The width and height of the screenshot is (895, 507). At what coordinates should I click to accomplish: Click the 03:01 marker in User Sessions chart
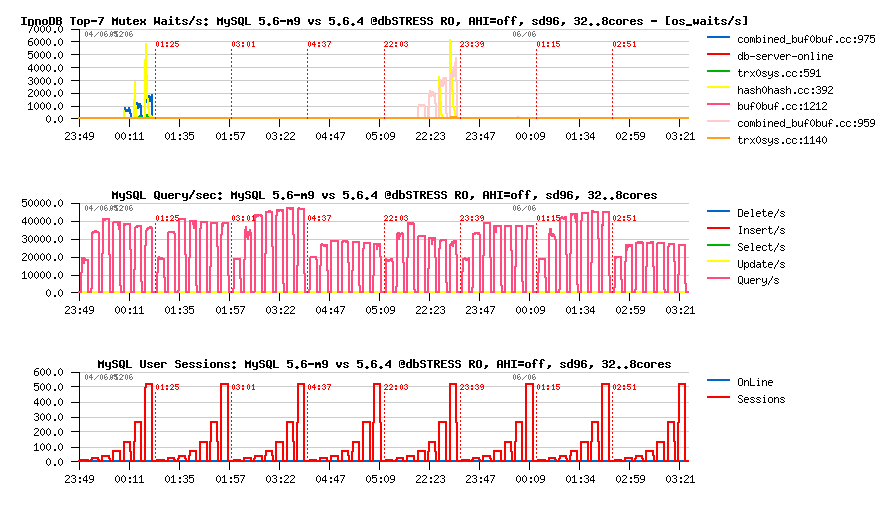[x=244, y=387]
